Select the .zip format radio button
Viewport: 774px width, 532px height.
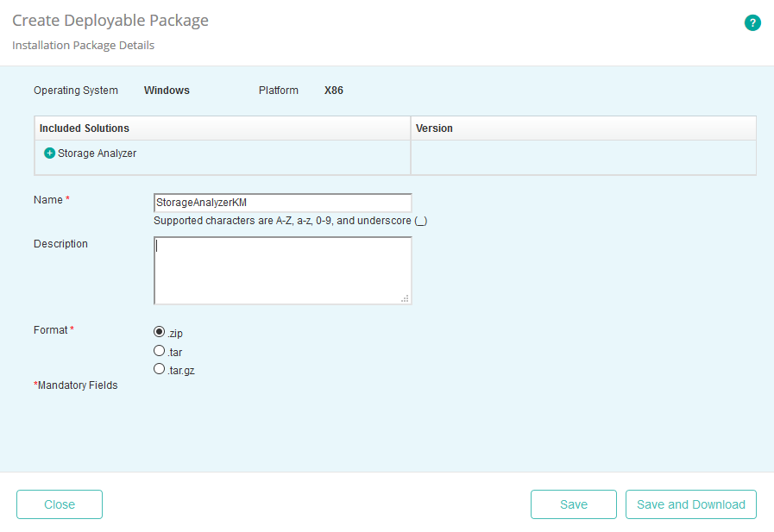159,331
